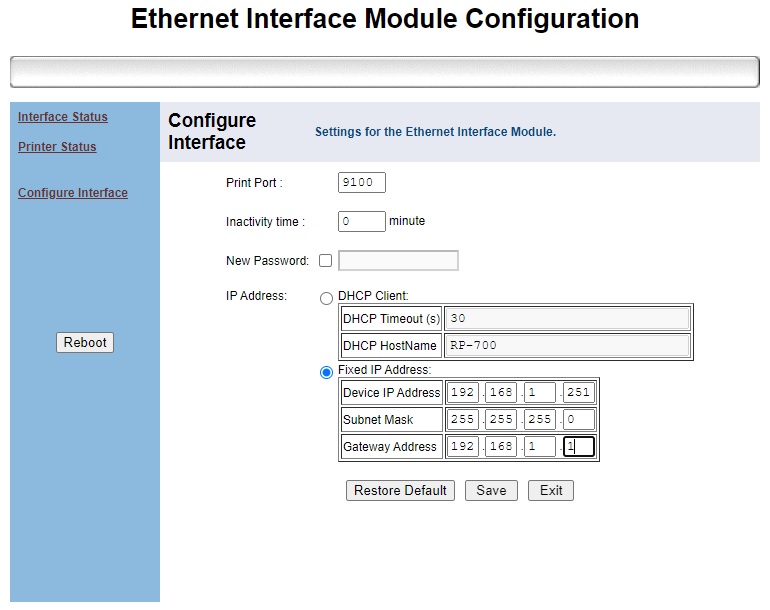
Task: Save the interface configuration
Action: (x=491, y=491)
